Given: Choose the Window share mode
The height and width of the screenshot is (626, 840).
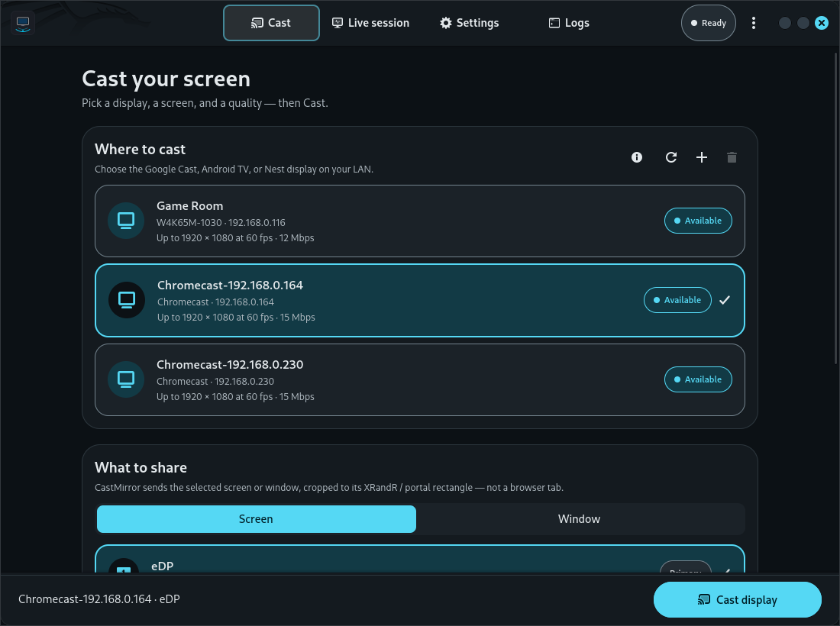Looking at the screenshot, I should (579, 519).
